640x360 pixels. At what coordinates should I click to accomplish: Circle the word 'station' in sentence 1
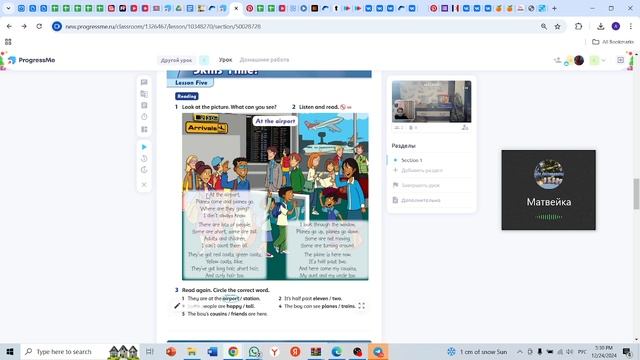pos(251,298)
